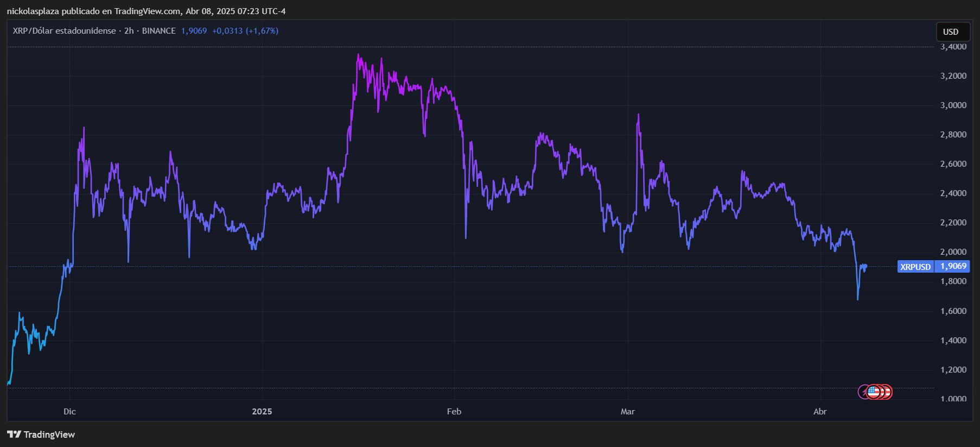Select the 2,6000 price axis label
Screen dimensions: 980x447
point(953,164)
